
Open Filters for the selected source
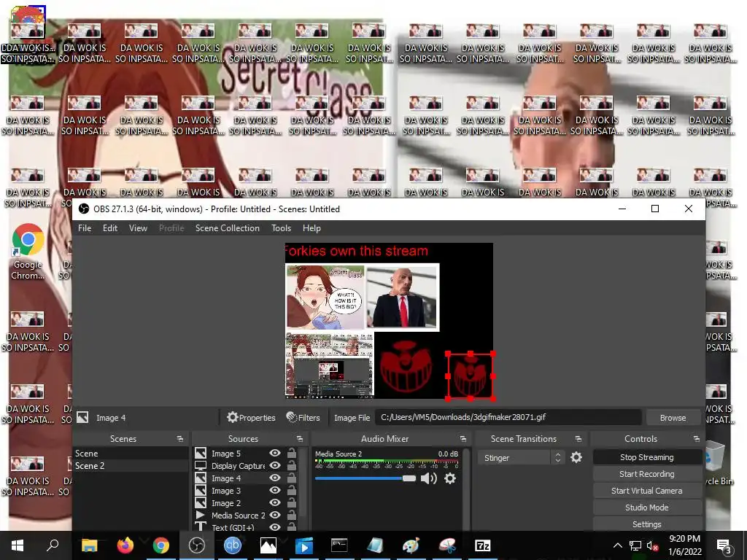coord(303,418)
